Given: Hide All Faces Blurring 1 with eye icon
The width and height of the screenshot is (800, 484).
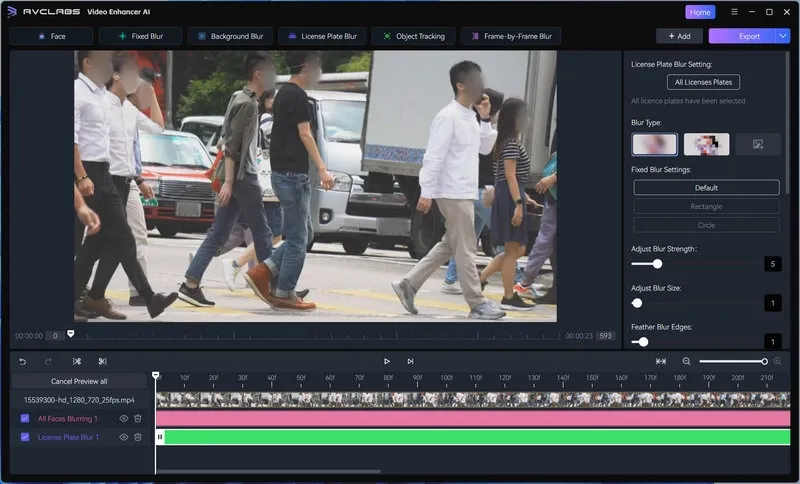Looking at the screenshot, I should 123,418.
